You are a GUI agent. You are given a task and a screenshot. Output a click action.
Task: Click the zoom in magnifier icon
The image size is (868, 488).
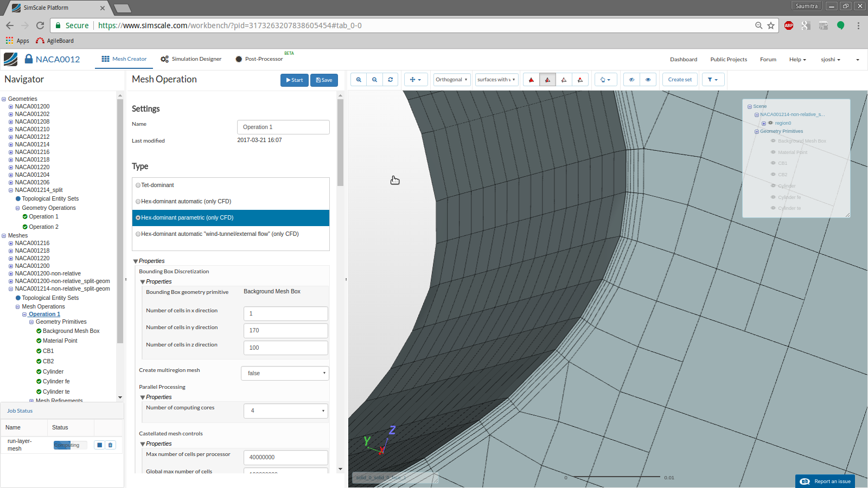click(x=359, y=80)
